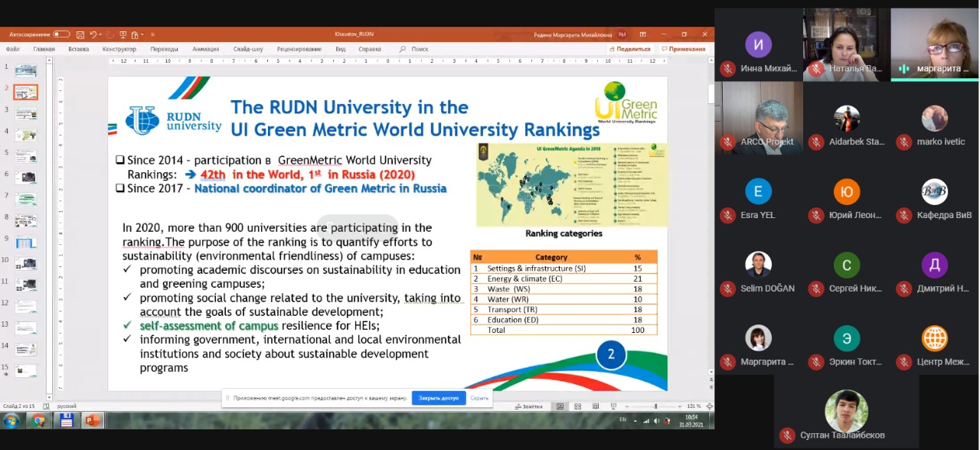Click the EN input language indicator

(x=622, y=420)
